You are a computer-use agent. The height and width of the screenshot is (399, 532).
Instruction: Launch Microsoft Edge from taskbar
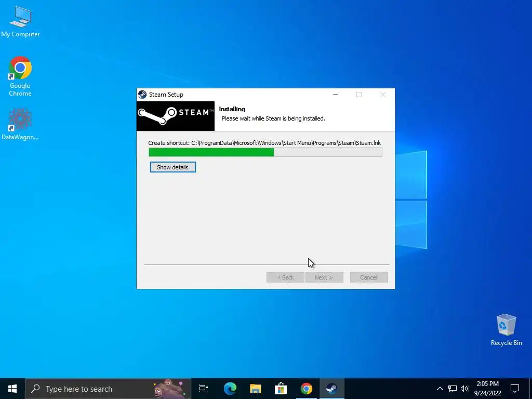point(230,389)
